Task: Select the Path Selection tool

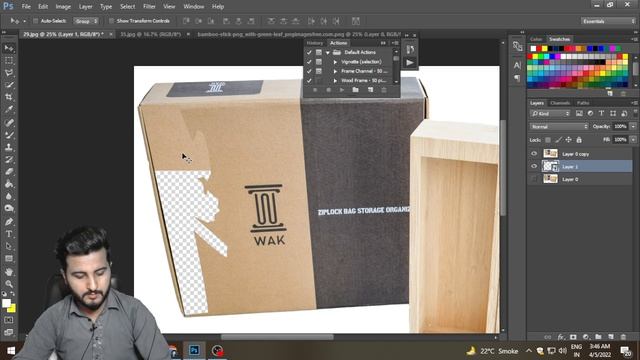Action: 9,246
